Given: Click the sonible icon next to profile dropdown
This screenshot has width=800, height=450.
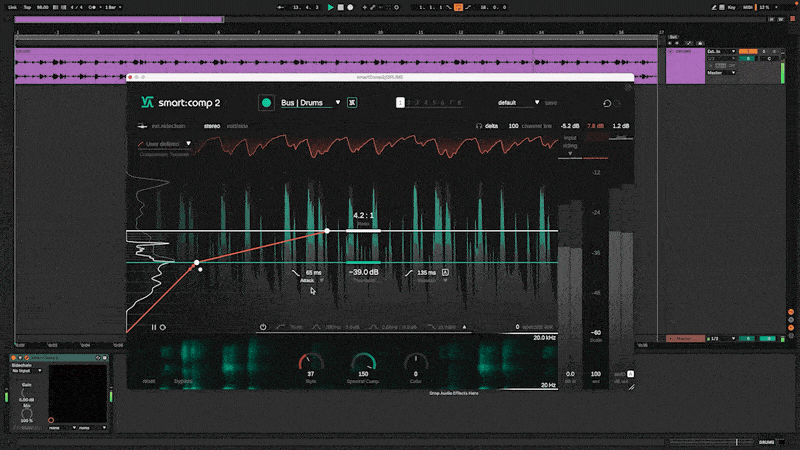Looking at the screenshot, I should (352, 103).
